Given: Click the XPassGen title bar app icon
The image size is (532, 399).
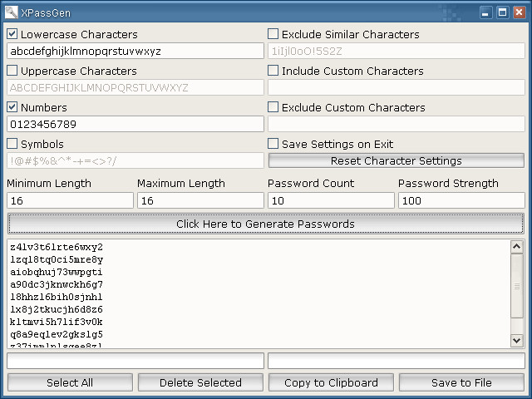Looking at the screenshot, I should pos(12,12).
